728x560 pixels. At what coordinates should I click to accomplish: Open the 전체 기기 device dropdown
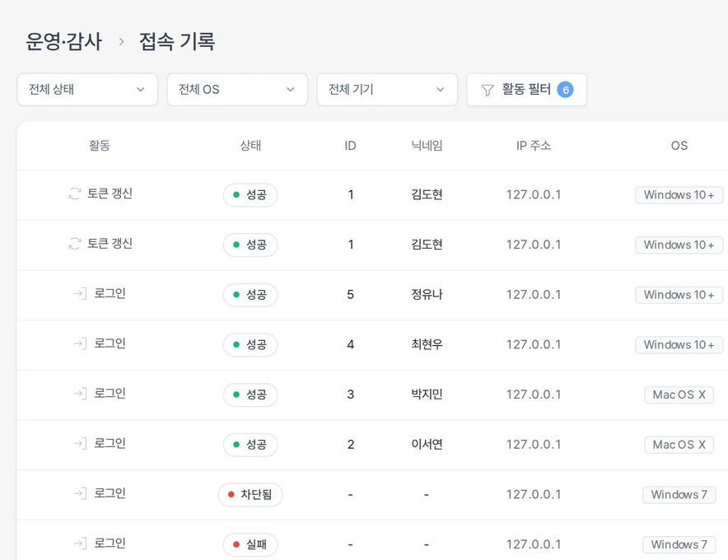click(387, 90)
